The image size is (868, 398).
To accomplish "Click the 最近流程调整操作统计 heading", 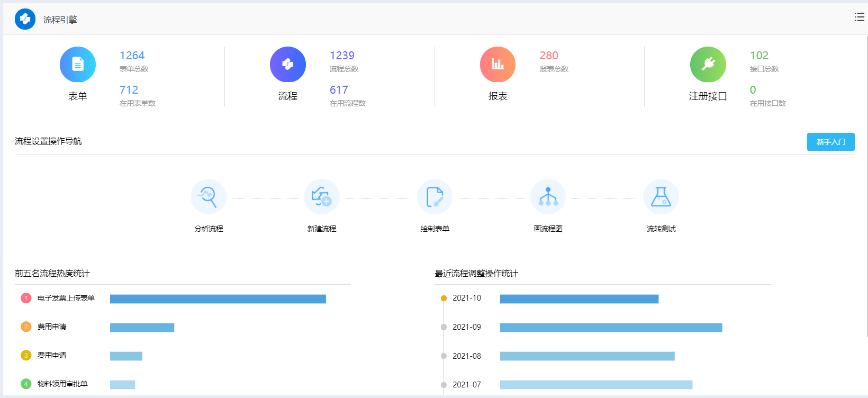I will click(476, 274).
